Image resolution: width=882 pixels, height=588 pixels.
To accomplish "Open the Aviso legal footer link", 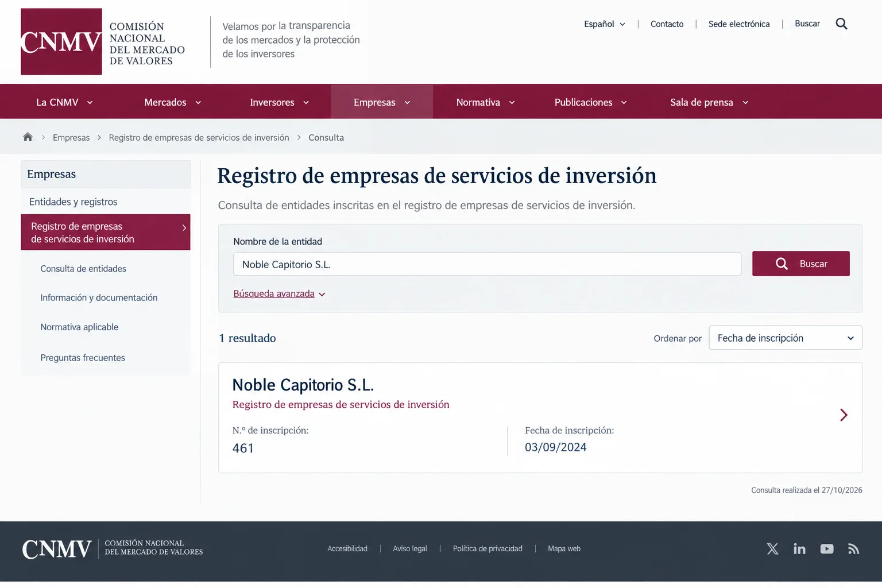I will [x=410, y=549].
